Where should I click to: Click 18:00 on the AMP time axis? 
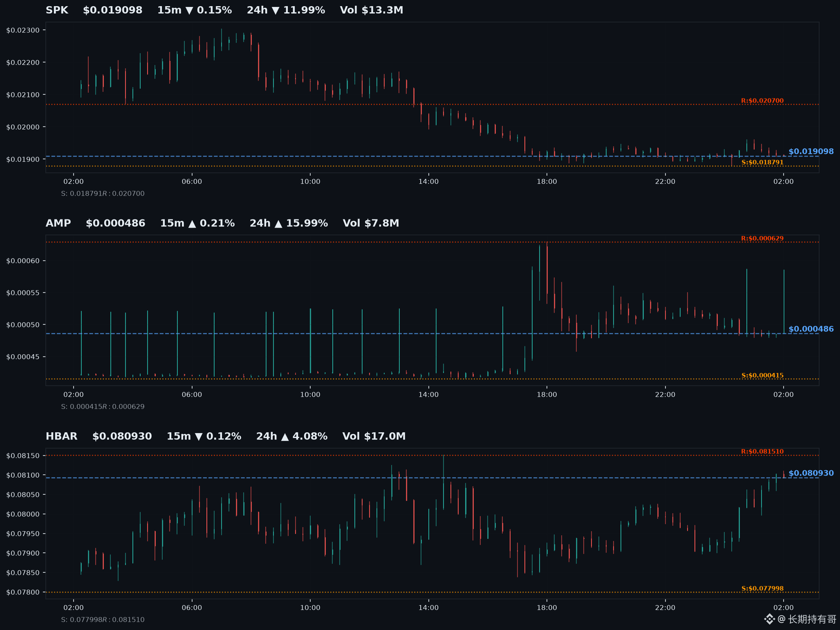547,395
